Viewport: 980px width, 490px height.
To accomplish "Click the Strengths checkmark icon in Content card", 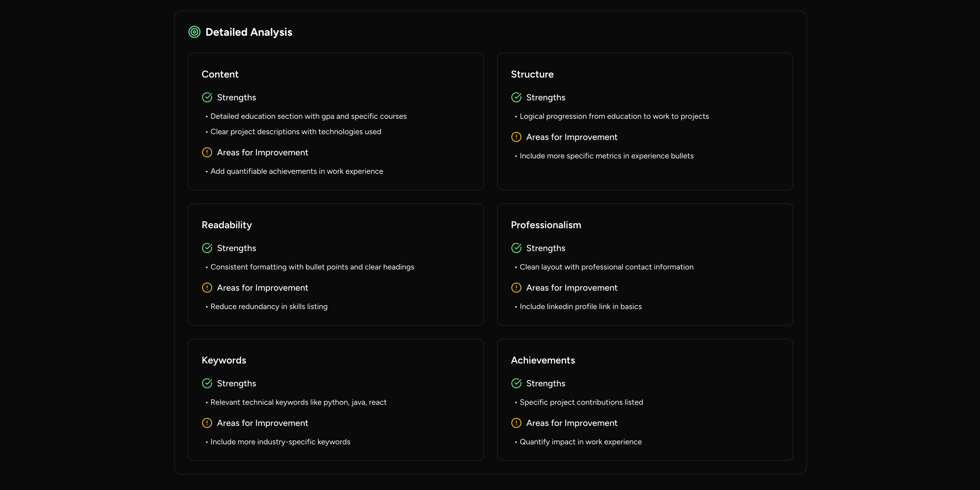I will (x=207, y=97).
